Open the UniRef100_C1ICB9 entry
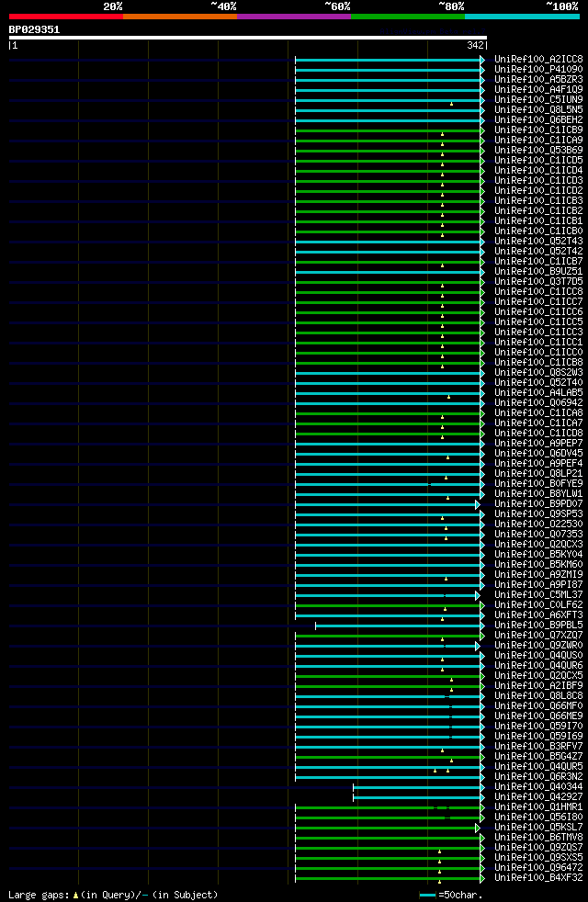This screenshot has width=588, height=902. pos(538,130)
